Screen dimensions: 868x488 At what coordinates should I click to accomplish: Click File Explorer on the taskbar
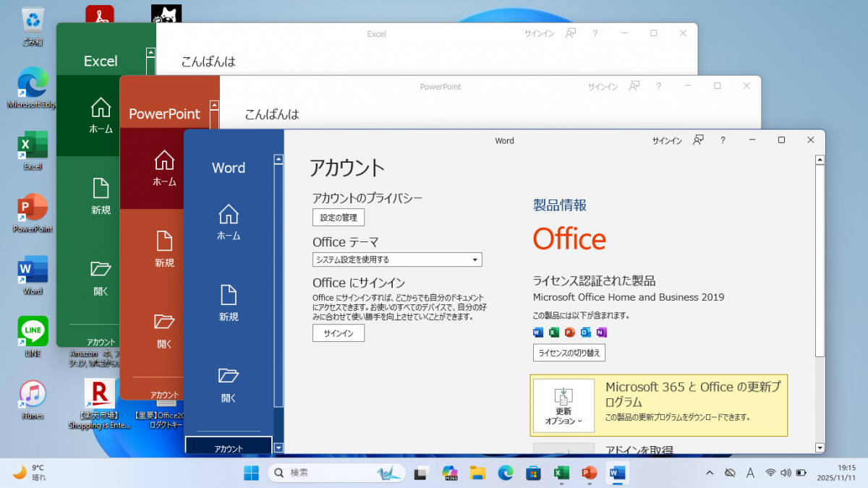[x=477, y=473]
